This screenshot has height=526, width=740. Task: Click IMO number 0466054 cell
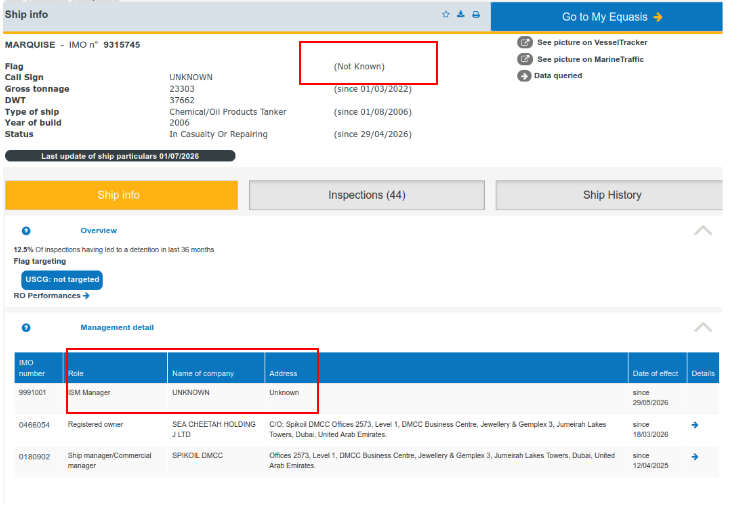click(x=34, y=425)
